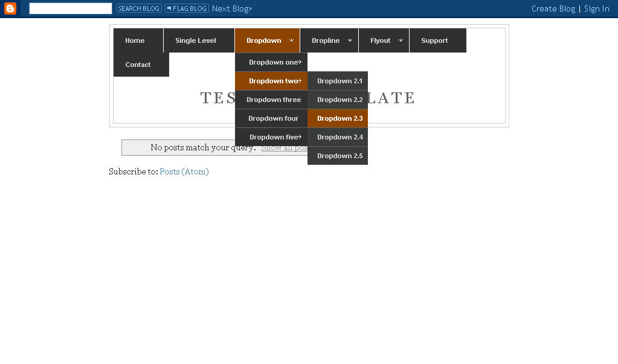The width and height of the screenshot is (618, 364).
Task: Select the Single Level menu item
Action: [199, 40]
